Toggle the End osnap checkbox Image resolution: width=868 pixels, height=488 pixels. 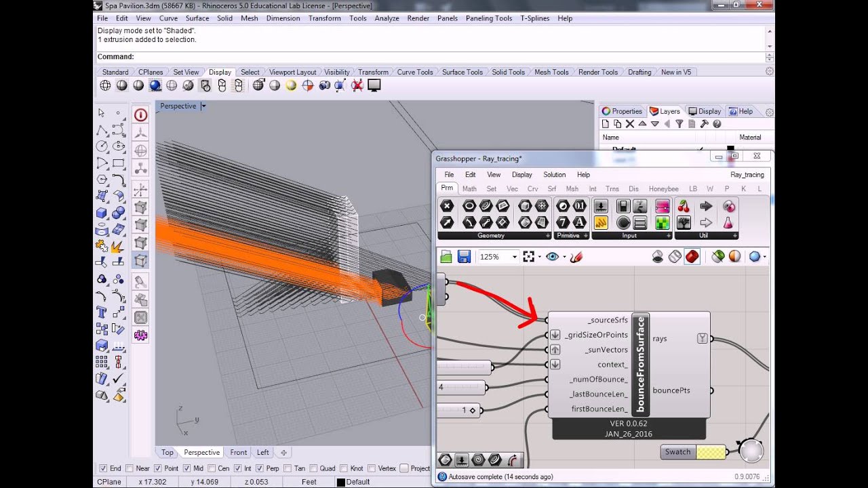(x=103, y=468)
